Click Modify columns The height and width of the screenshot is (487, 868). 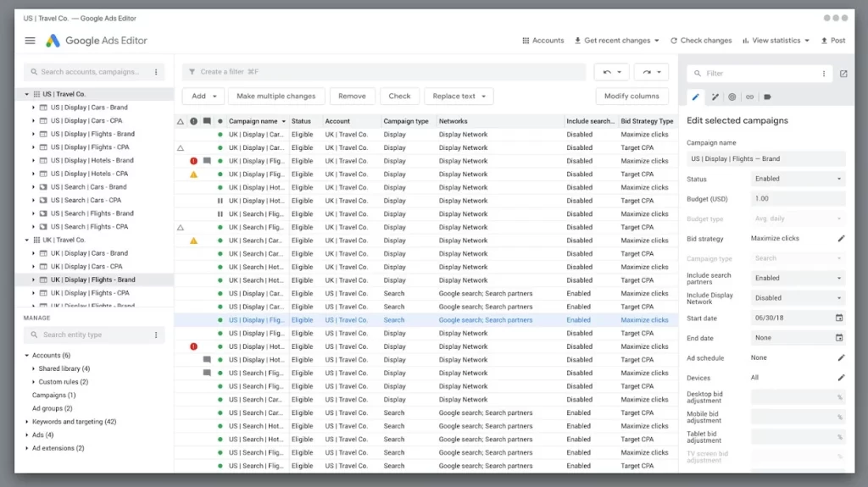pos(632,97)
